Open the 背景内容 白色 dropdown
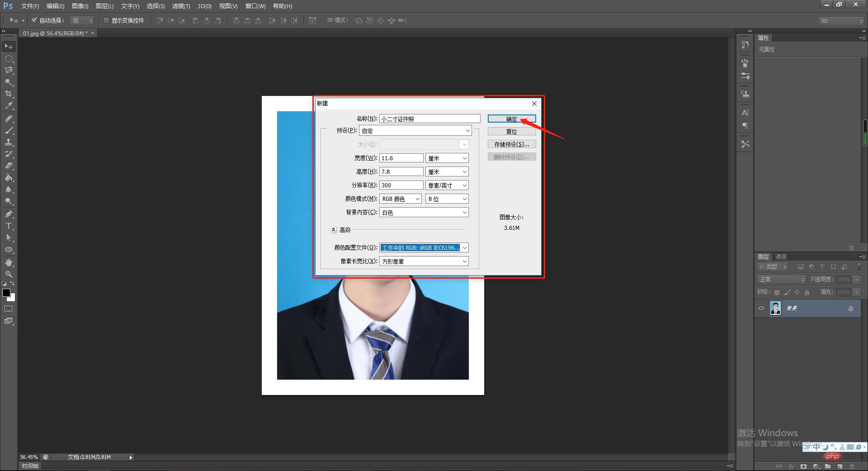This screenshot has width=868, height=471. 424,212
